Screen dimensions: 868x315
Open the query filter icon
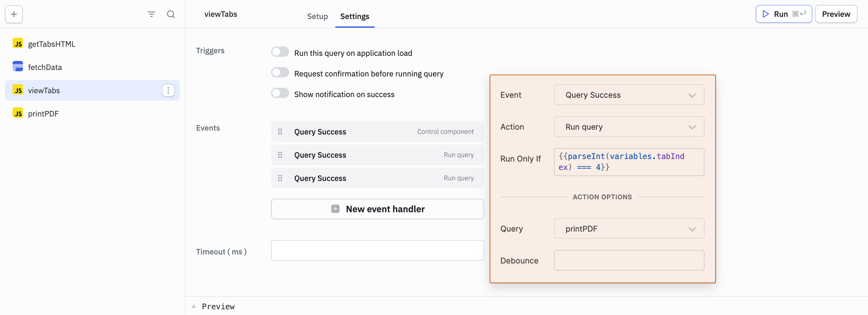[x=151, y=14]
